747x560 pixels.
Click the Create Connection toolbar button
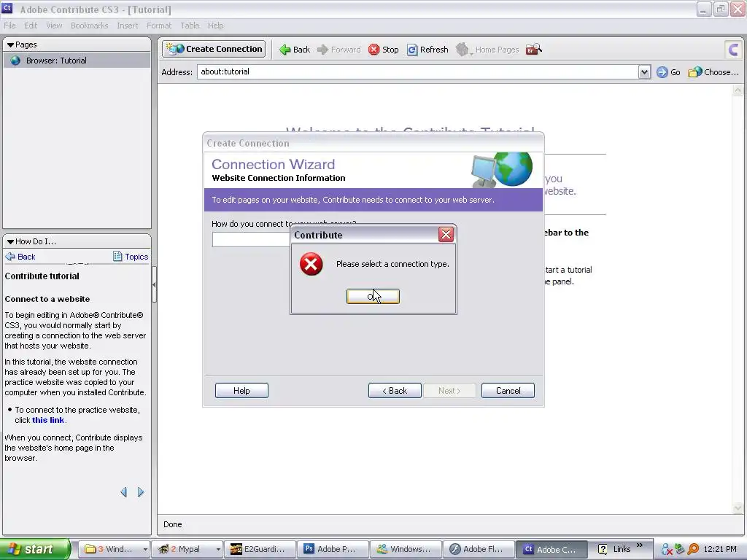click(214, 49)
